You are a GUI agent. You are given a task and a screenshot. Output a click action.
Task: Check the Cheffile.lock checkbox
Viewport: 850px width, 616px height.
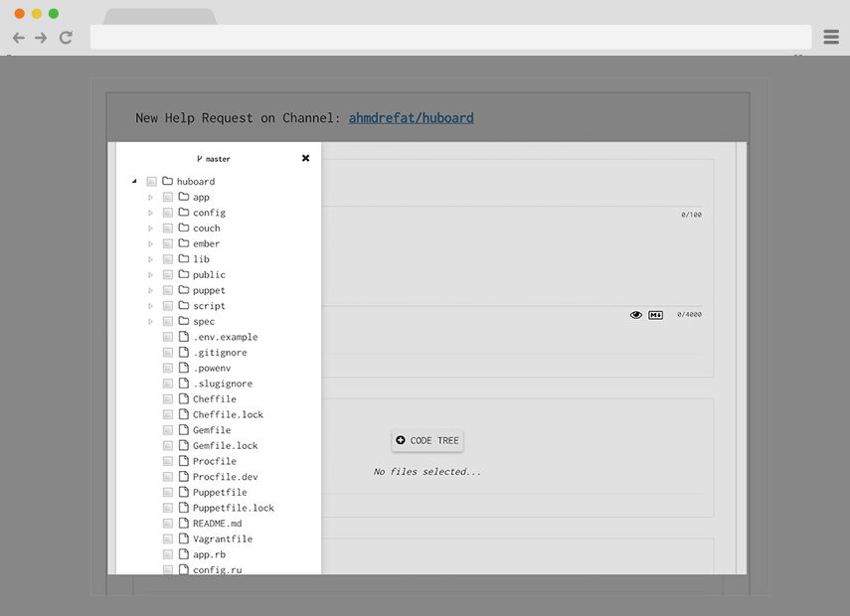(168, 414)
